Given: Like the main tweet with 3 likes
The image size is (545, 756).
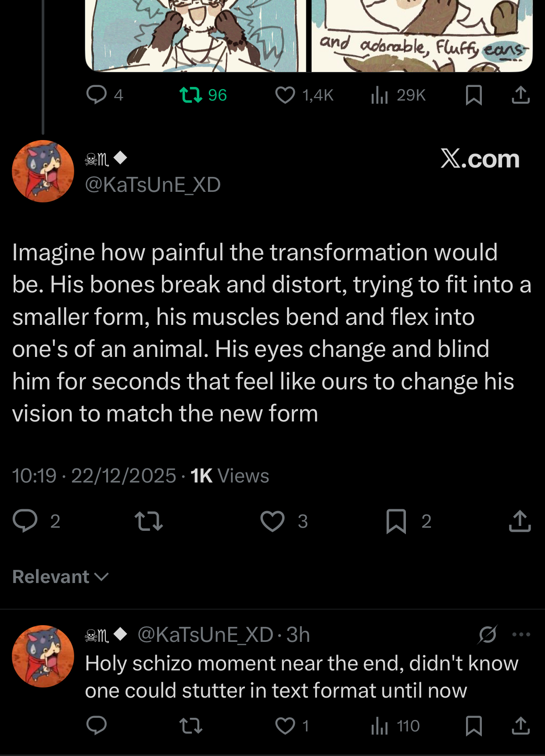Looking at the screenshot, I should [272, 521].
